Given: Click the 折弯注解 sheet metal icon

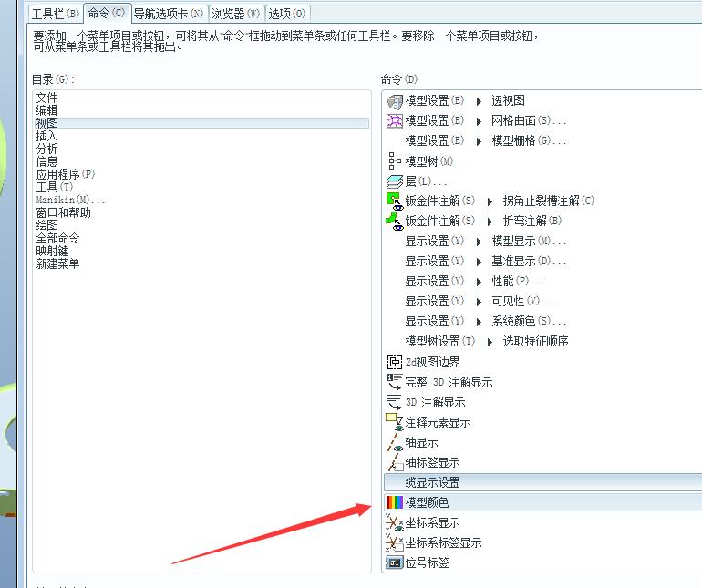Looking at the screenshot, I should click(395, 222).
